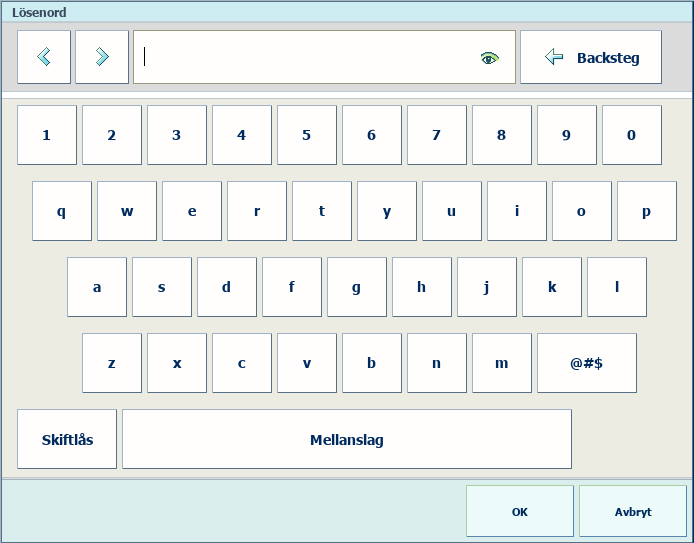Tap the letter z key

point(112,363)
